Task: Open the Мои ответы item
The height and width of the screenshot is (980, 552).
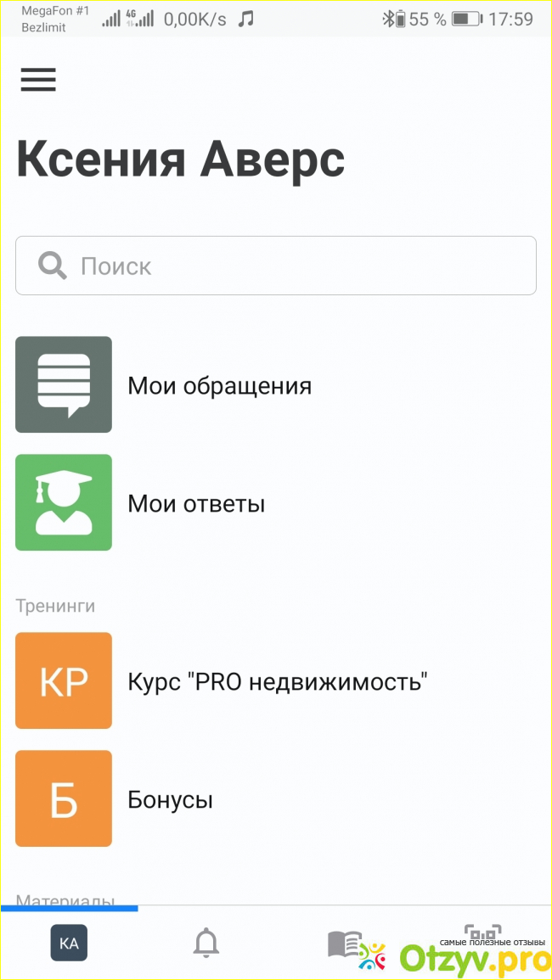Action: (196, 504)
